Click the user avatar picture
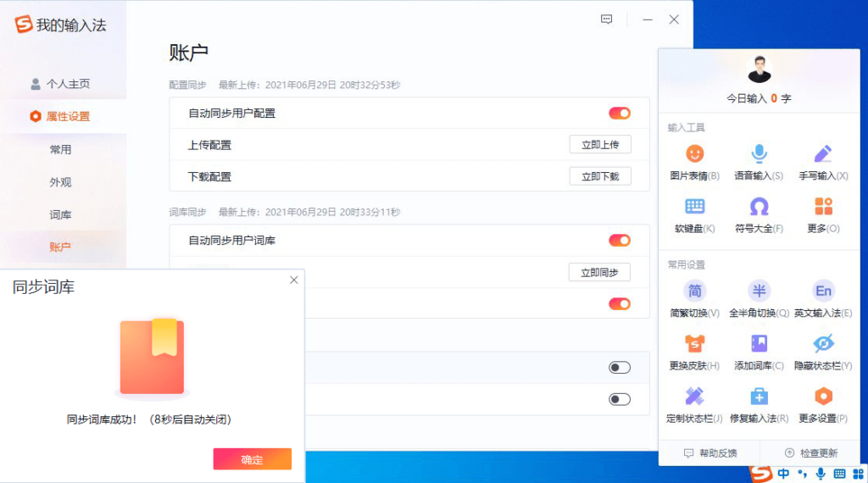The width and height of the screenshot is (868, 483). tap(759, 69)
